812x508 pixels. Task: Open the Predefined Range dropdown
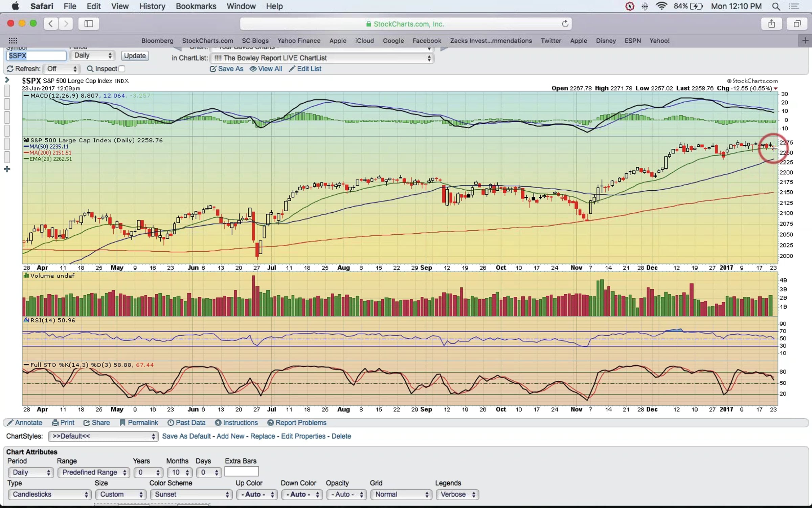(94, 472)
